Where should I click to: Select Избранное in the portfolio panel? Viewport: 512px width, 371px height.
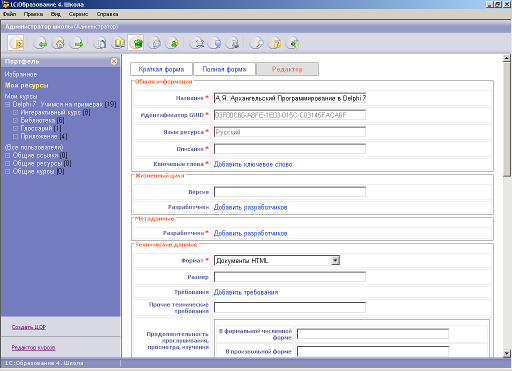click(21, 74)
